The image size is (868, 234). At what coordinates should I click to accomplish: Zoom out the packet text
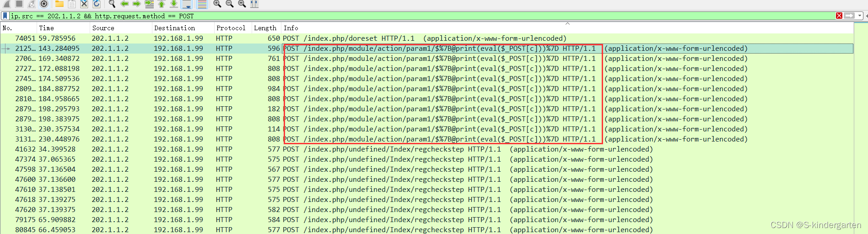pyautogui.click(x=230, y=4)
